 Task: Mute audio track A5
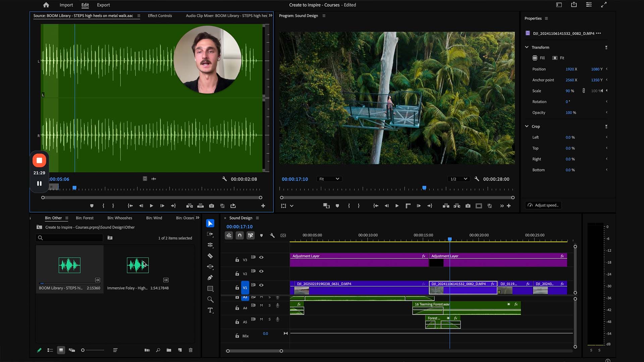coord(261,319)
